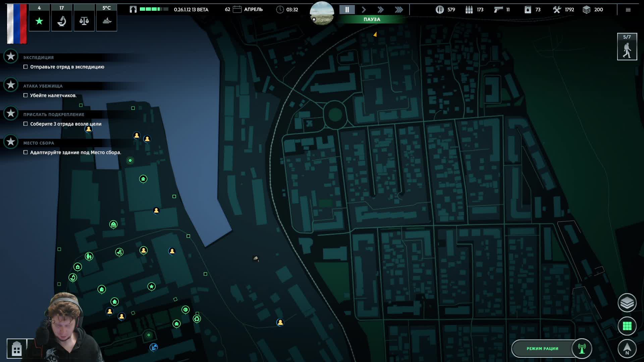Check 'Отправьте отряд в экспедицию' box
Screen dimensions: 644x362
[x=25, y=67]
